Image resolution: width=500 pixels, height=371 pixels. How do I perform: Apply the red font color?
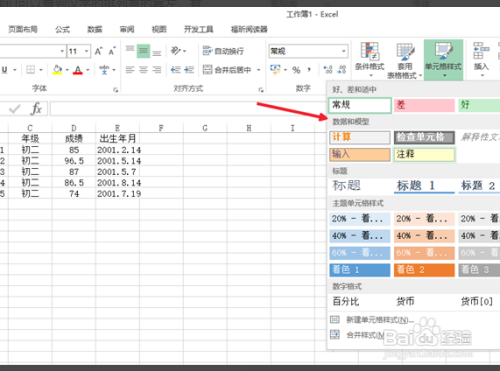pos(78,70)
